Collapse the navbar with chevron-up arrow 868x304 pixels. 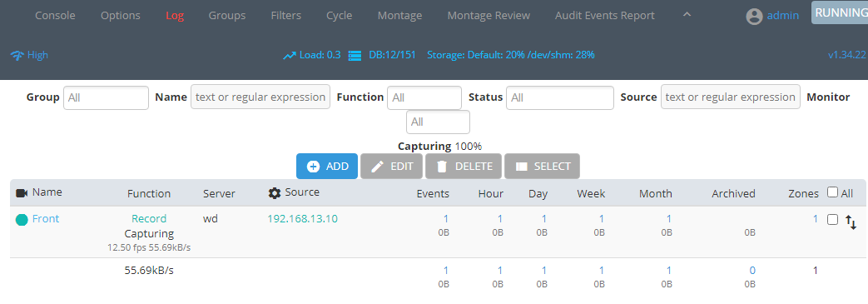click(687, 14)
